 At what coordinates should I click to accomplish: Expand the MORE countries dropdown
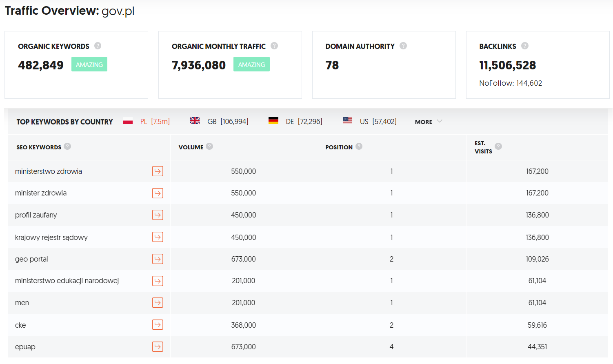429,122
